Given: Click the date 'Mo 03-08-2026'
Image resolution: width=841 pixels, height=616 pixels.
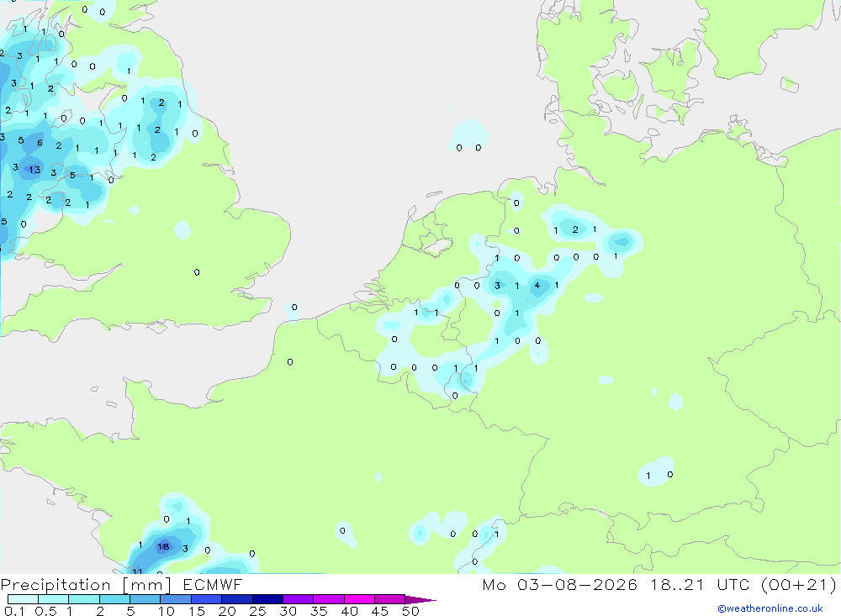Looking at the screenshot, I should (560, 584).
